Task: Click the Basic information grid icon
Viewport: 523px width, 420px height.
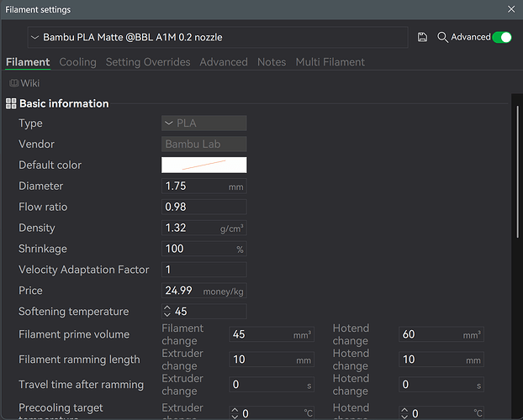Action: [11, 103]
